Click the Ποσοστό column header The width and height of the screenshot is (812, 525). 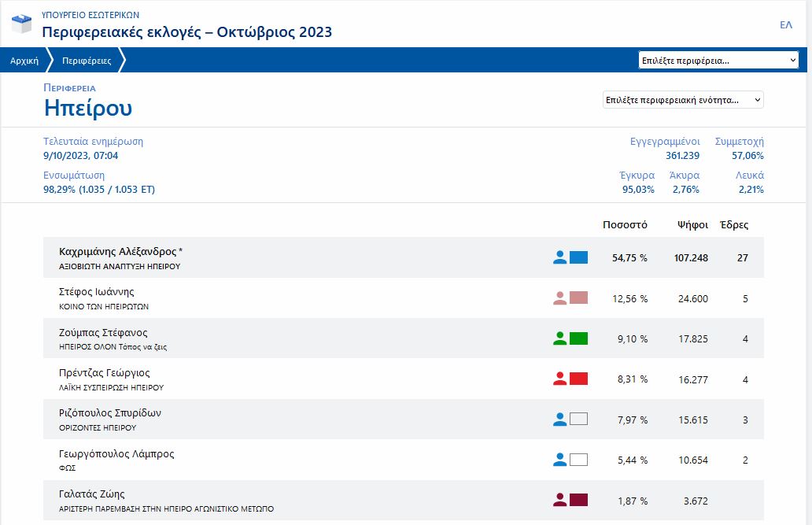pos(625,225)
